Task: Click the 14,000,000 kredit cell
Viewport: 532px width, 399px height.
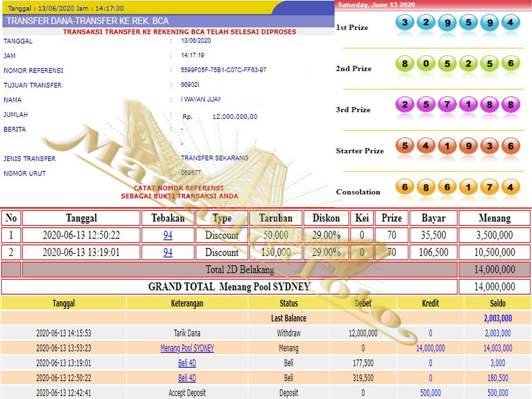Action: coord(430,348)
